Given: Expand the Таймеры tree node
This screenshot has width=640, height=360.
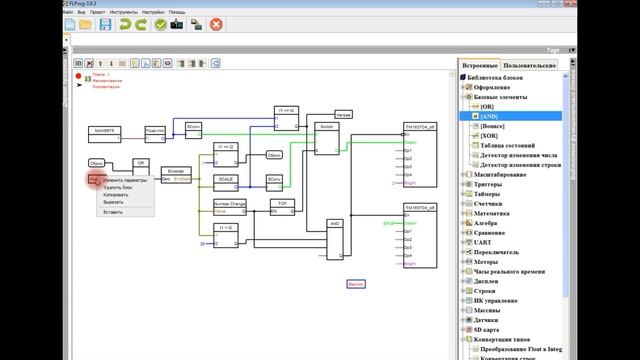Looking at the screenshot, I should click(x=463, y=194).
